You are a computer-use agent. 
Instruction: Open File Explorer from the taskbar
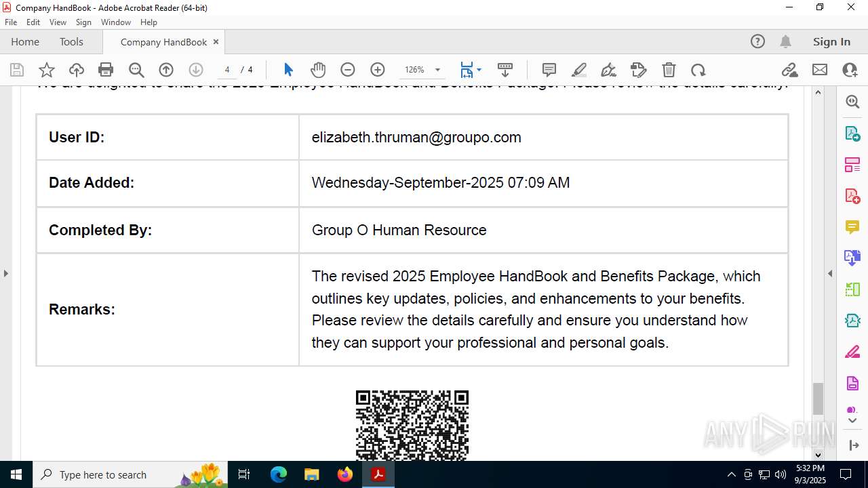coord(312,474)
